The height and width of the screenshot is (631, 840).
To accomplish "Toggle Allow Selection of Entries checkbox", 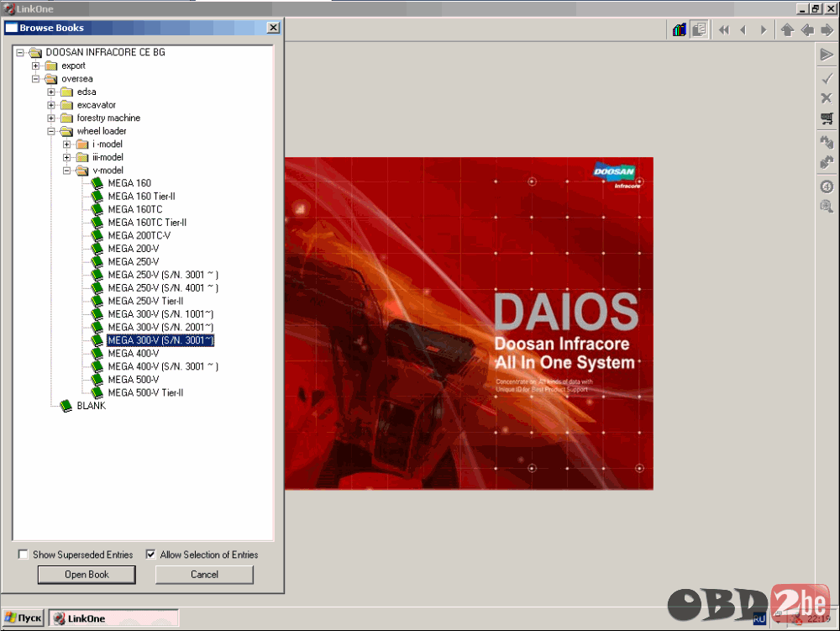I will pos(150,555).
